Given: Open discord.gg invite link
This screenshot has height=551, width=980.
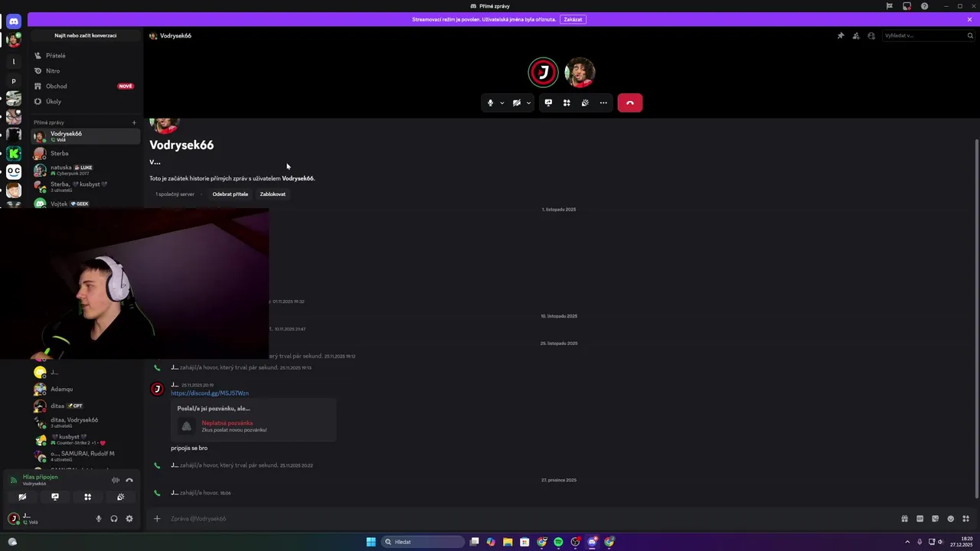Looking at the screenshot, I should [210, 393].
